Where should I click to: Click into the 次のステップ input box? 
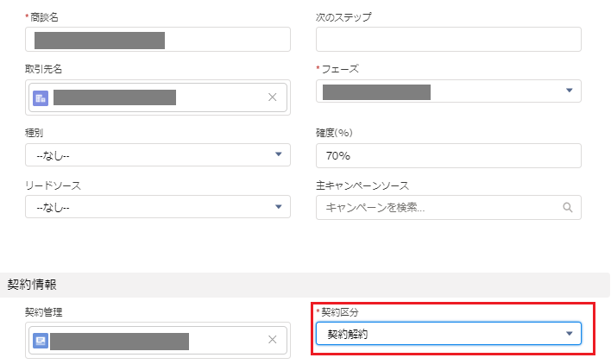tap(448, 40)
